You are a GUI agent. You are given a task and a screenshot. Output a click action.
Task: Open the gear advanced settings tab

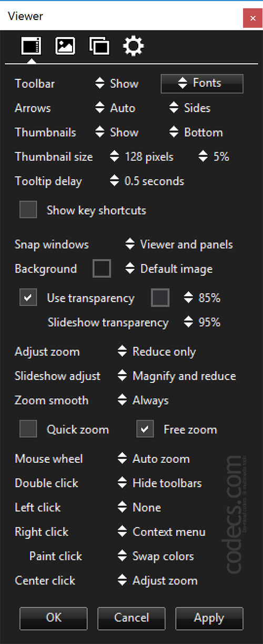tap(133, 46)
